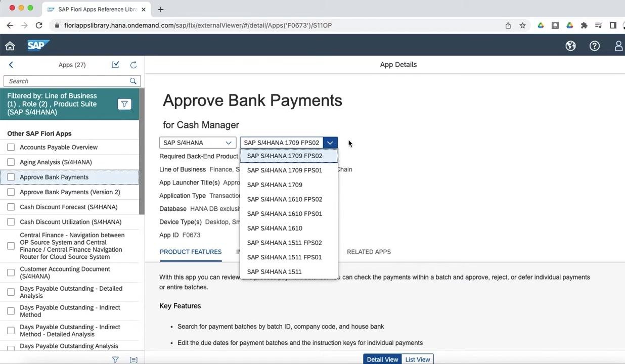Viewport: 625px width, 364px height.
Task: Choose plain SAP S/4HANA 1709 option
Action: coord(289,185)
